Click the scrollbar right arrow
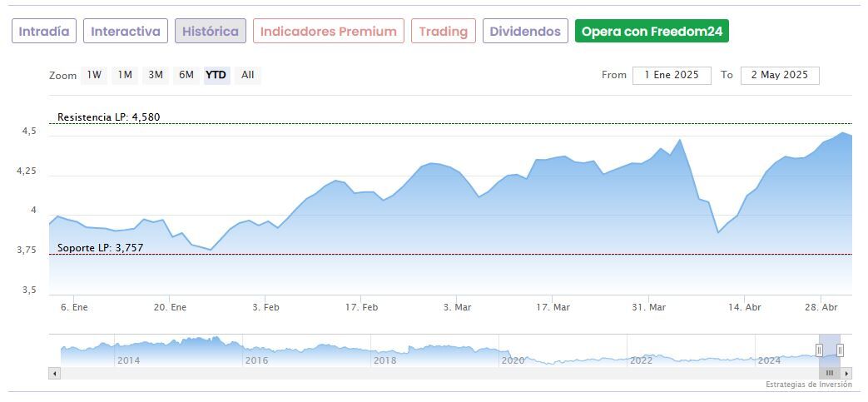Image resolution: width=868 pixels, height=402 pixels. [846, 373]
